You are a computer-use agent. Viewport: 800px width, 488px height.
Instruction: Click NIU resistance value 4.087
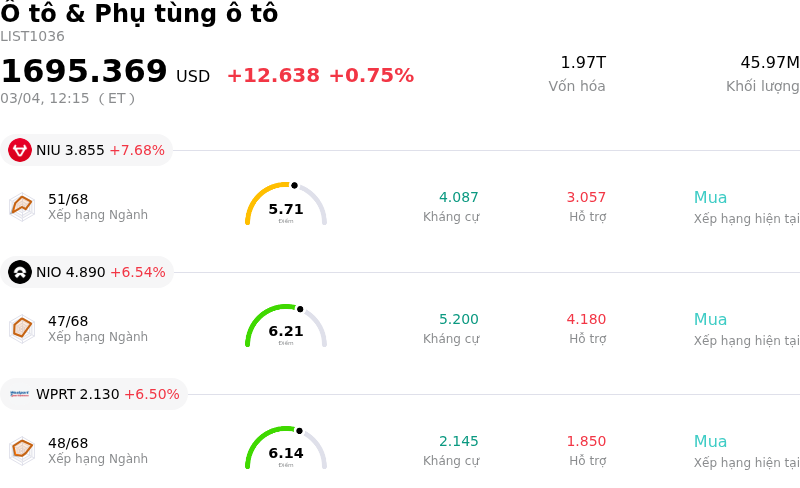(459, 198)
